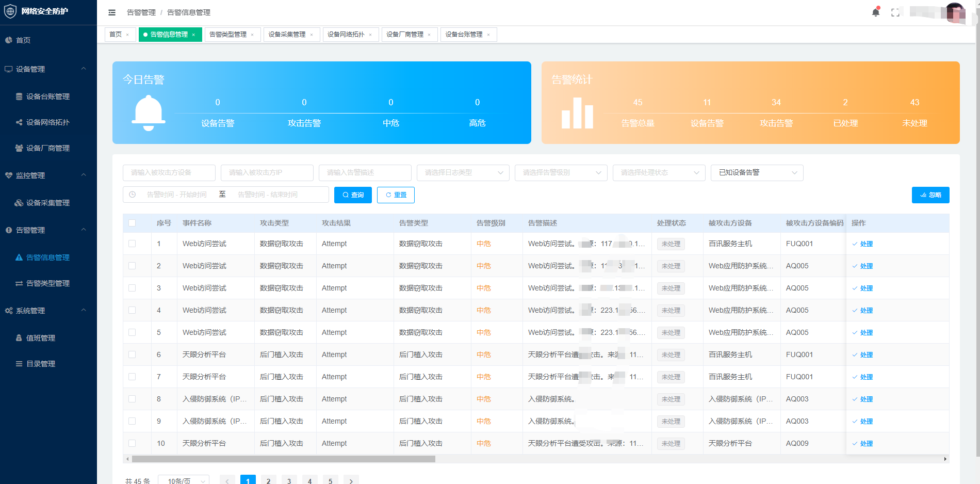Focus the 请输入告警描述 input
Viewport: 980px width, 484px height.
point(365,173)
